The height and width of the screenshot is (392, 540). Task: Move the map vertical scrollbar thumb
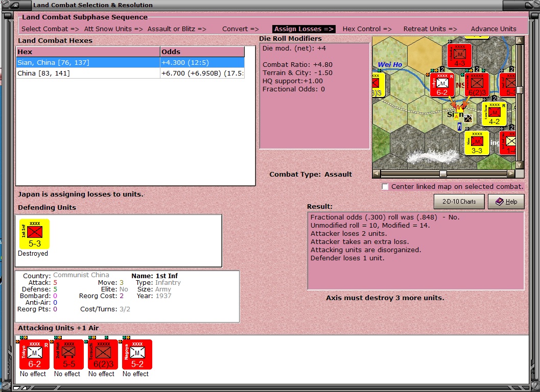(x=520, y=90)
